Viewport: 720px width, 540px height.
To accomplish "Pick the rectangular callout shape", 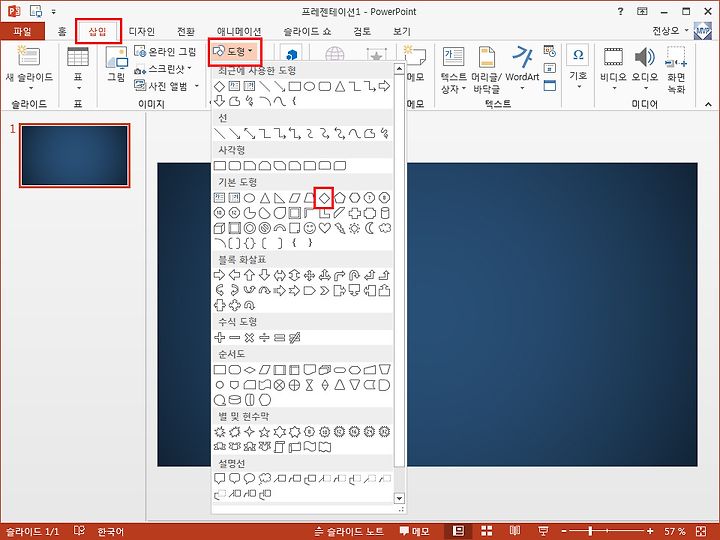I will (219, 479).
